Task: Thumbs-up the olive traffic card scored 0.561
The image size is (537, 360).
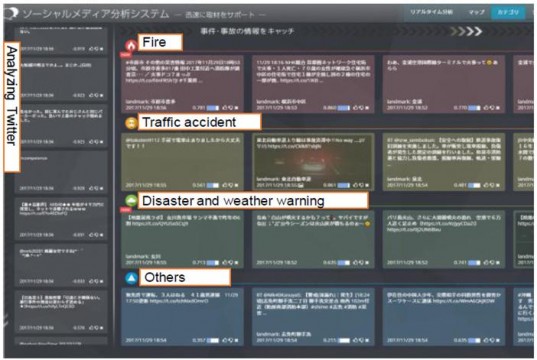Action: pos(225,185)
